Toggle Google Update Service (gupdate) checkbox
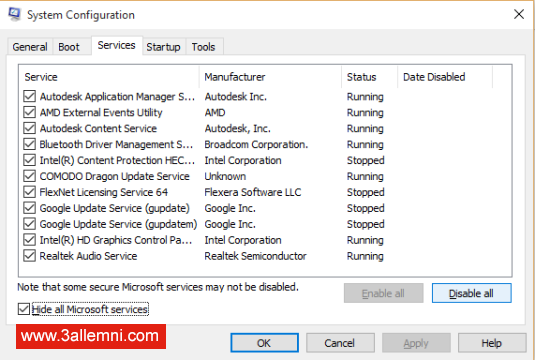Viewport: 535px width, 360px height. pos(29,208)
